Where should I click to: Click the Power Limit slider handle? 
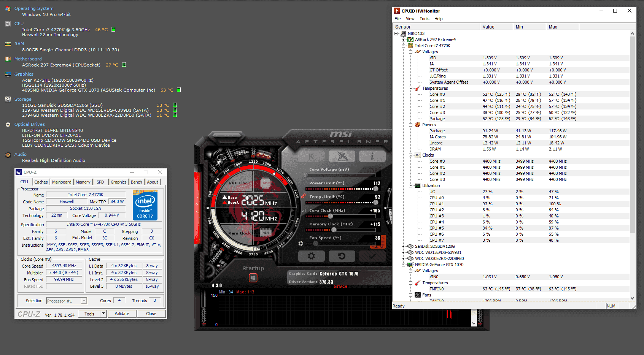[376, 189]
